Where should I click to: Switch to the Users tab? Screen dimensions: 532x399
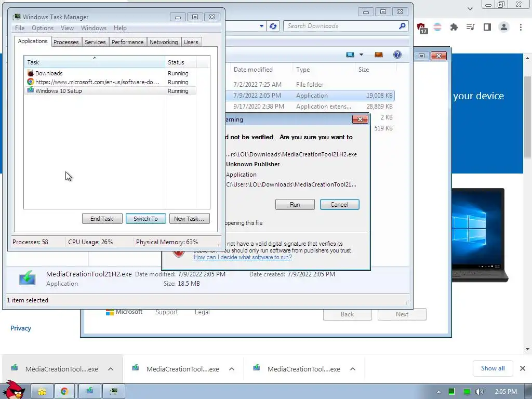pos(191,42)
